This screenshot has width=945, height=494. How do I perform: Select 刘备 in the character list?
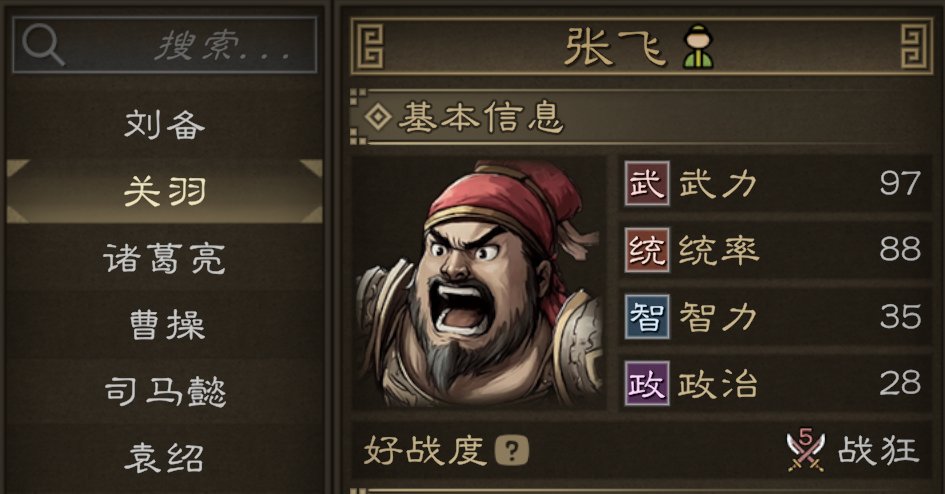(x=165, y=125)
